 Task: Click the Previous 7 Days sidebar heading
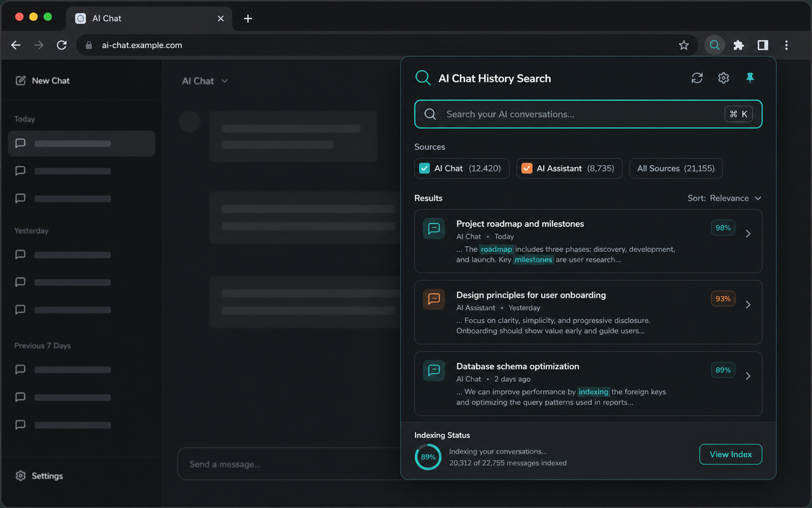43,345
